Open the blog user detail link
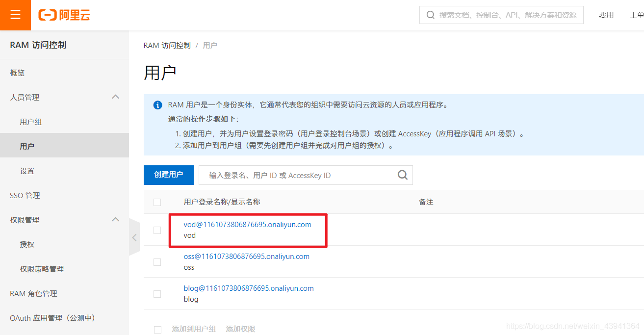Screen dimensions: 644x335 (x=249, y=288)
